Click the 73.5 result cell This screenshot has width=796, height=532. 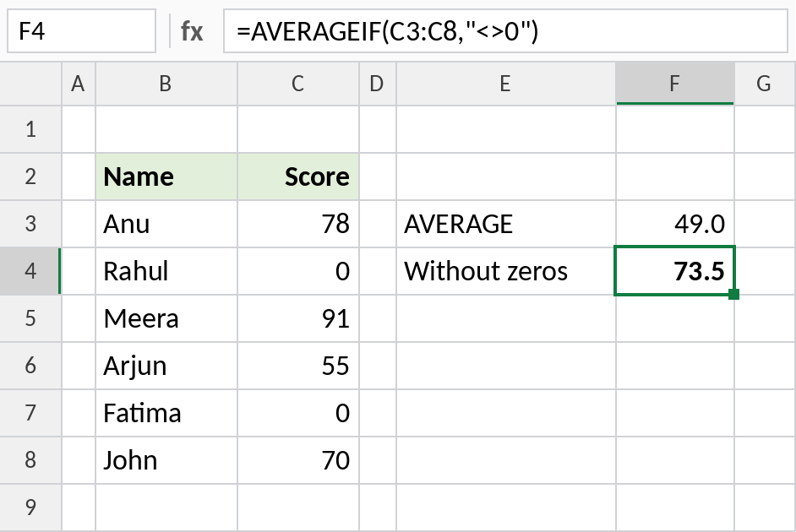[674, 271]
